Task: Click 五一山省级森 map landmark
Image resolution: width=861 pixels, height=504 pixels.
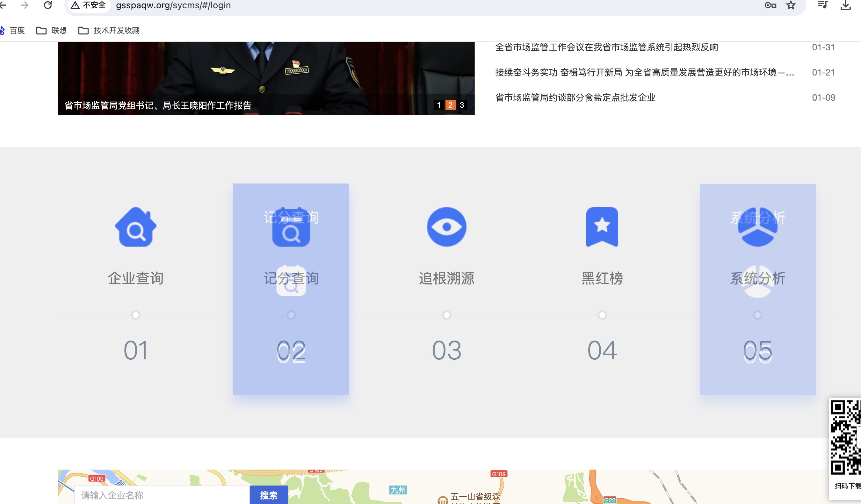Action: [x=475, y=496]
